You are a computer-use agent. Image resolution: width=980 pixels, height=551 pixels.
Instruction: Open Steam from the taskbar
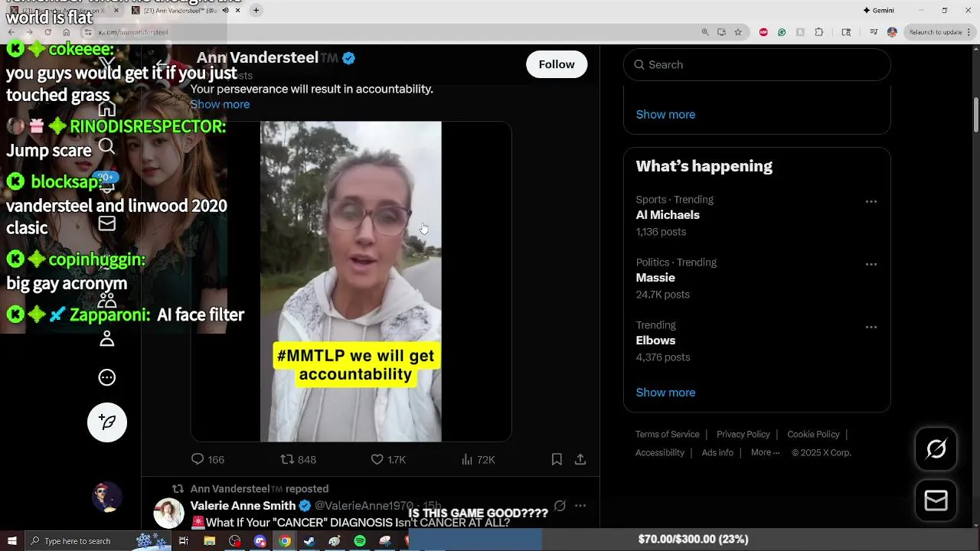309,541
